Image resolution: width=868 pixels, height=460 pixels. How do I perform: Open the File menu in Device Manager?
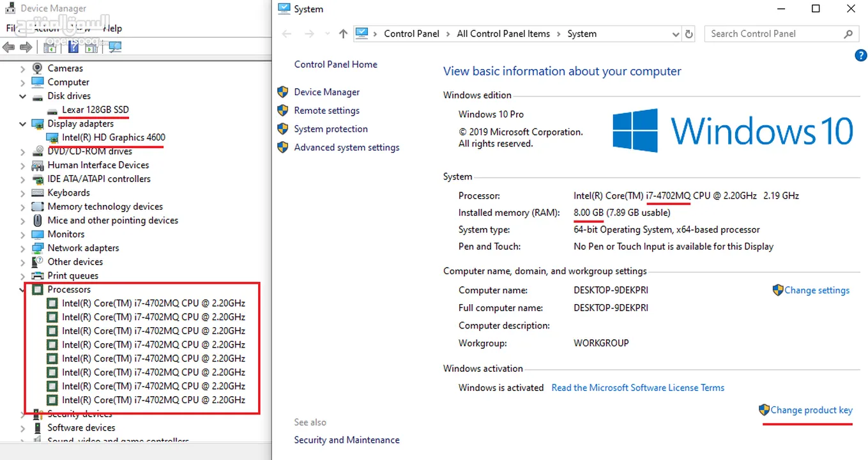tap(13, 28)
